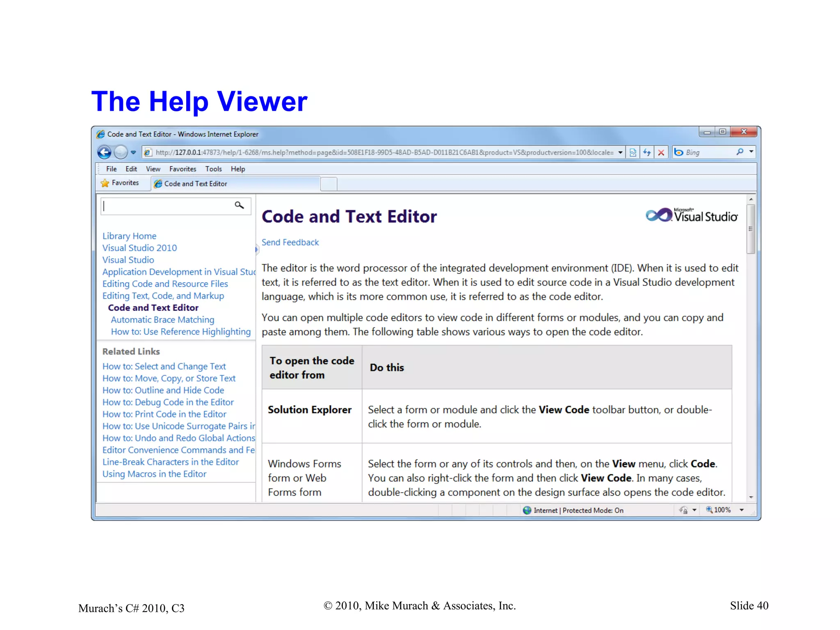Open Editor Convenience Commands link
This screenshot has width=840, height=630.
[x=178, y=450]
